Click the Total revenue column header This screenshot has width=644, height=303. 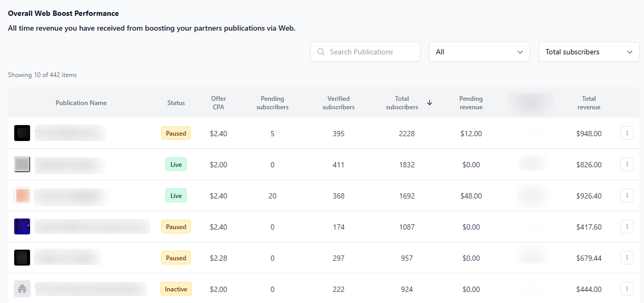[589, 103]
